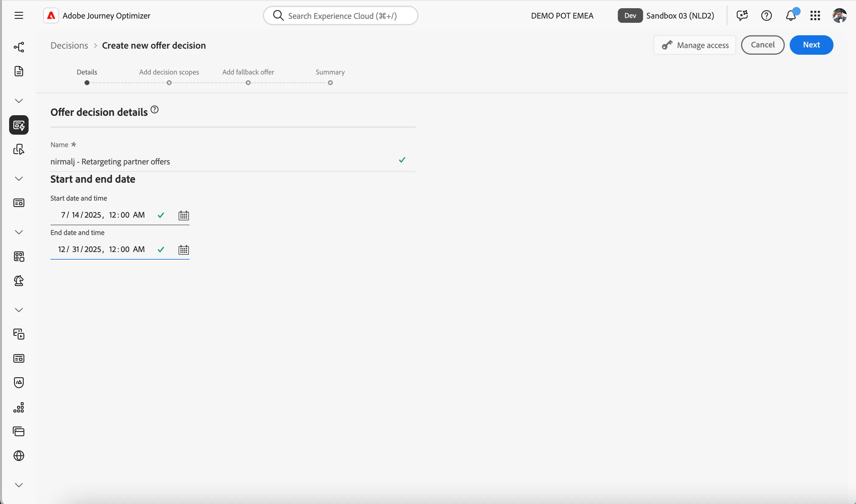
Task: Go back to Decisions breadcrumb
Action: pyautogui.click(x=69, y=46)
